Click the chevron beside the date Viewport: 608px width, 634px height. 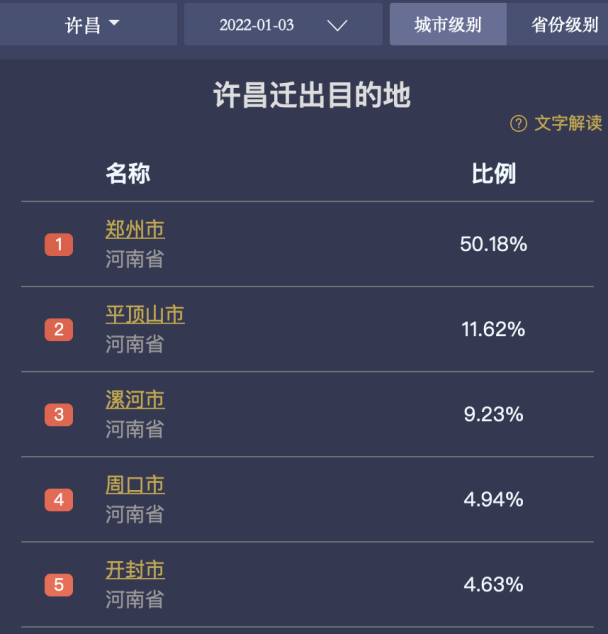click(x=337, y=26)
